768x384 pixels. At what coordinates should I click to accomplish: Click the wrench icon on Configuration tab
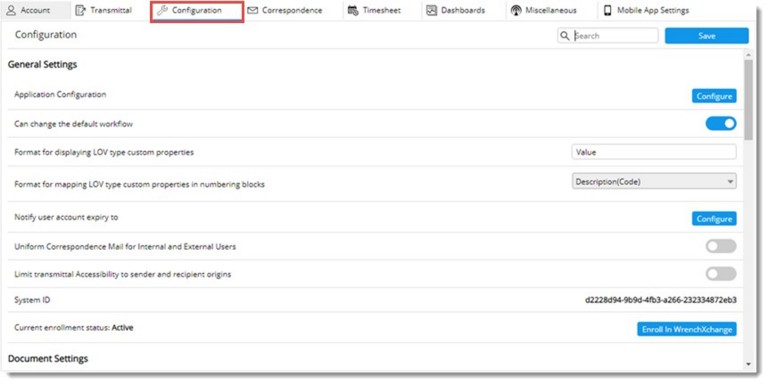(162, 10)
